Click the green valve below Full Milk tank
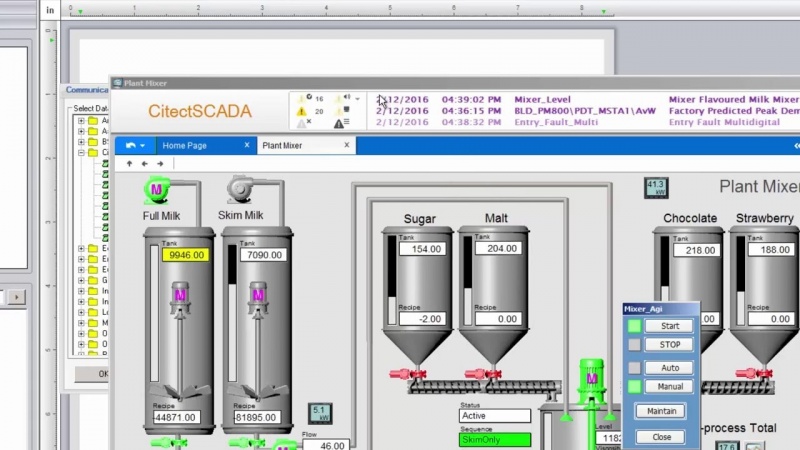Image resolution: width=800 pixels, height=450 pixels. [170, 442]
